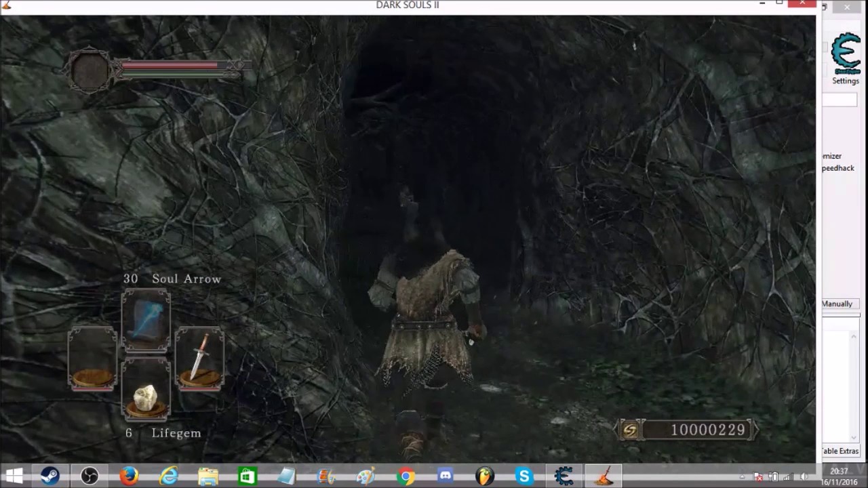The width and height of the screenshot is (868, 488).
Task: Launch Google Chrome from the taskbar
Action: (x=406, y=476)
